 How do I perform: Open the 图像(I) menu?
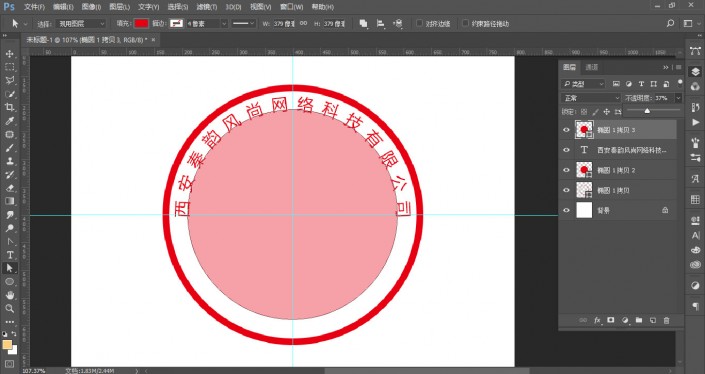[x=91, y=7]
